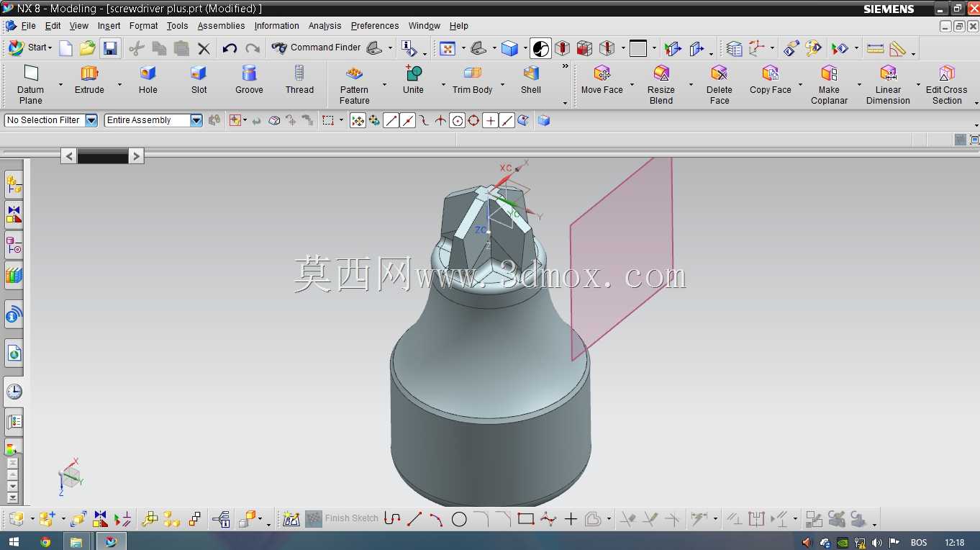Pick the Slot feature tool

[x=199, y=79]
